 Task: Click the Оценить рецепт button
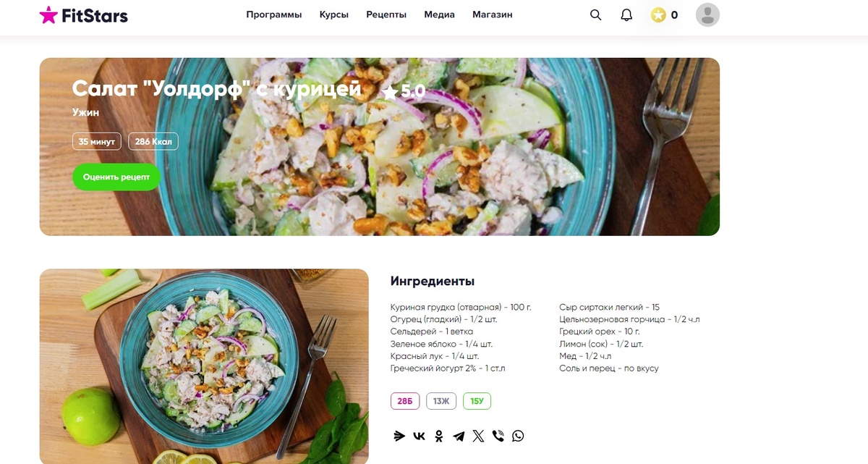(x=116, y=177)
